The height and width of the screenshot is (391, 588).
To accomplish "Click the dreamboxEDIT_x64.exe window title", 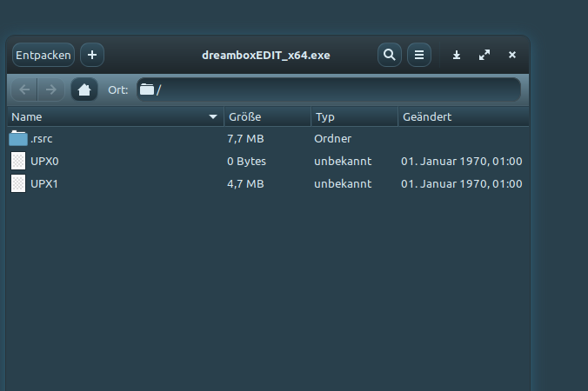I will coord(266,56).
